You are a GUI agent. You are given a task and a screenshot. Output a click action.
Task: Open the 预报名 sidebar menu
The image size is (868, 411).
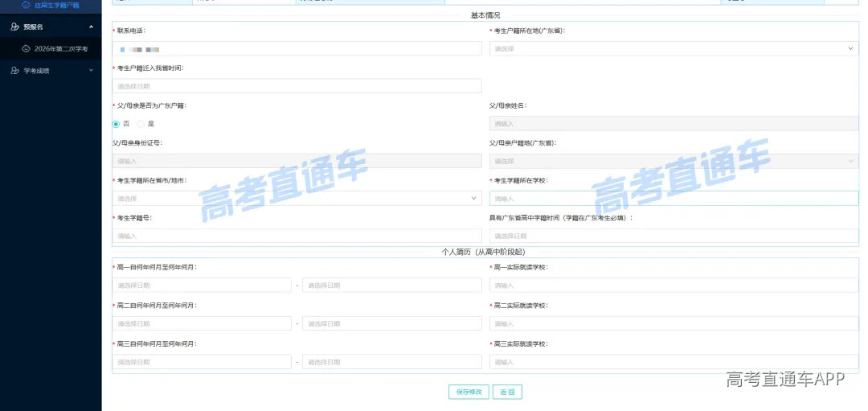[51, 27]
